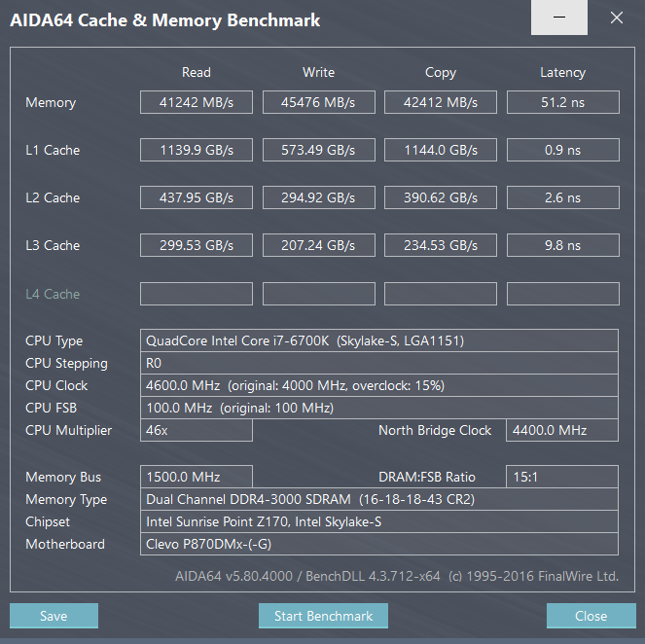
Task: Select L1 Cache Latency 0.9 ns
Action: point(563,150)
